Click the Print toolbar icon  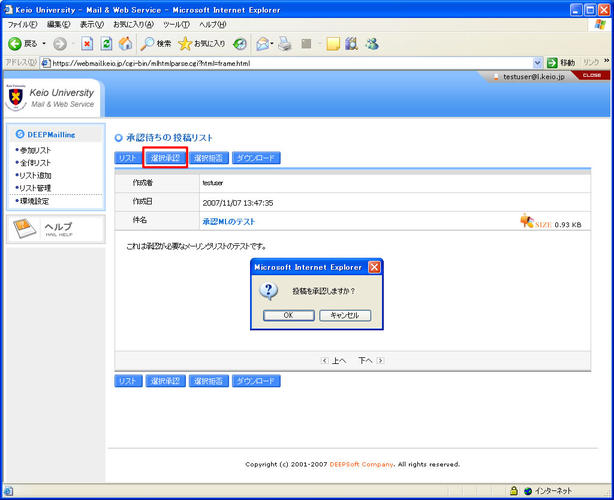click(x=286, y=44)
